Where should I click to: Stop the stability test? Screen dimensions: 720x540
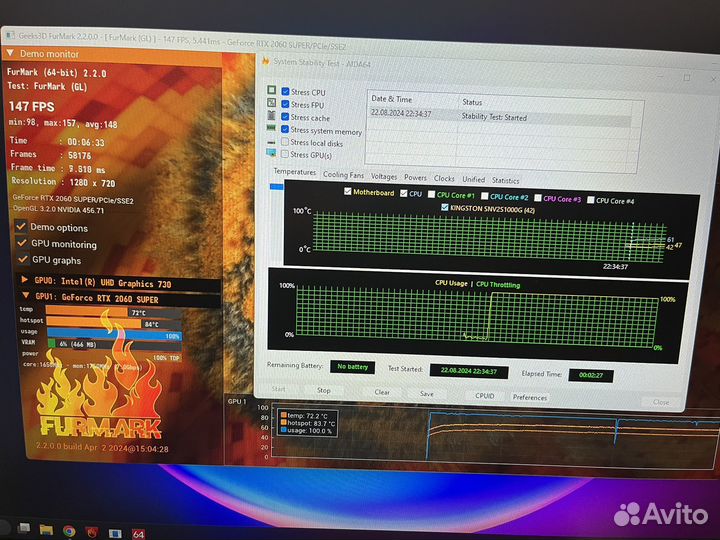(323, 390)
